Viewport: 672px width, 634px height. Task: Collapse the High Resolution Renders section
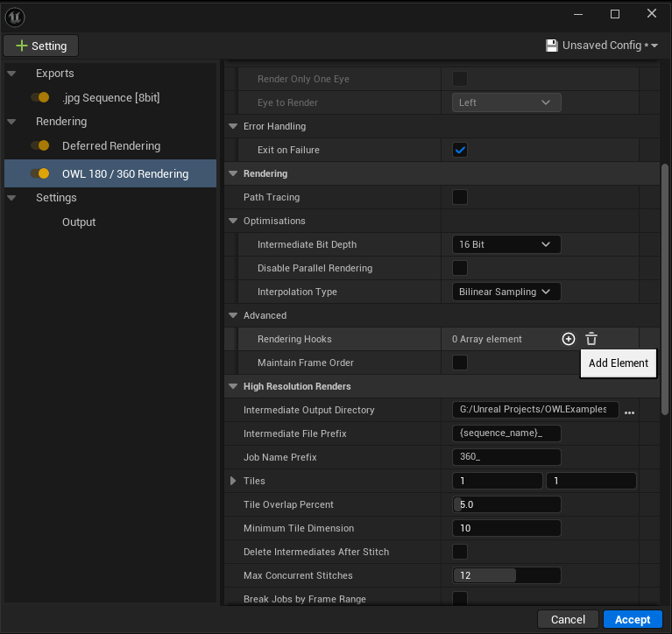coord(233,386)
